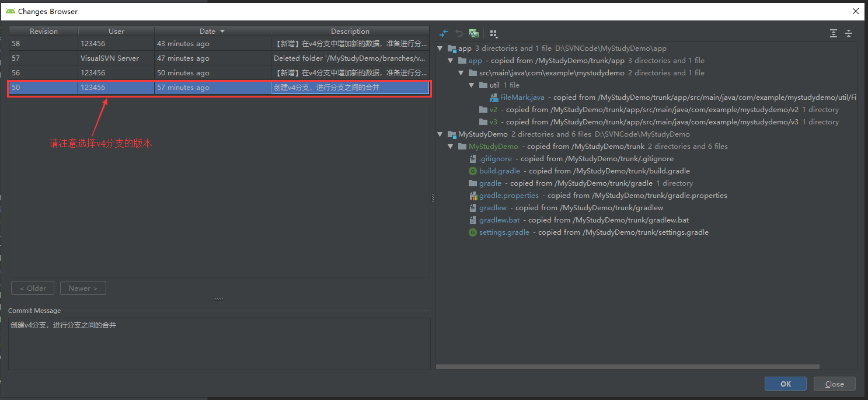The image size is (868, 400).
Task: Select revision 57 by VisualSVN Server
Action: click(x=219, y=58)
